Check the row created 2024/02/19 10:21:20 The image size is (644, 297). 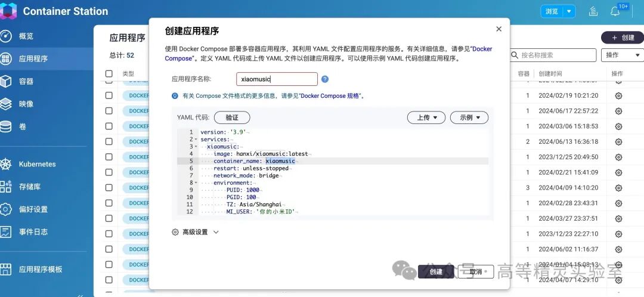coord(109,95)
